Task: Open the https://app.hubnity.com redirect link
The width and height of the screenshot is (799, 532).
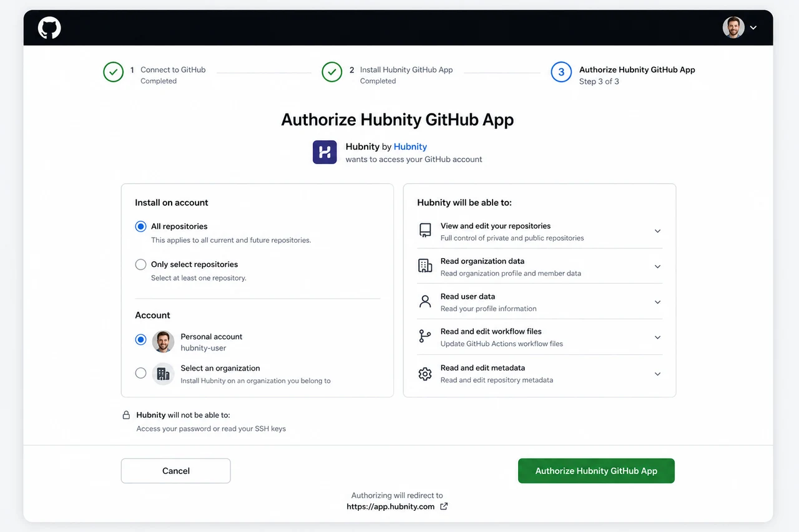Action: coord(391,506)
